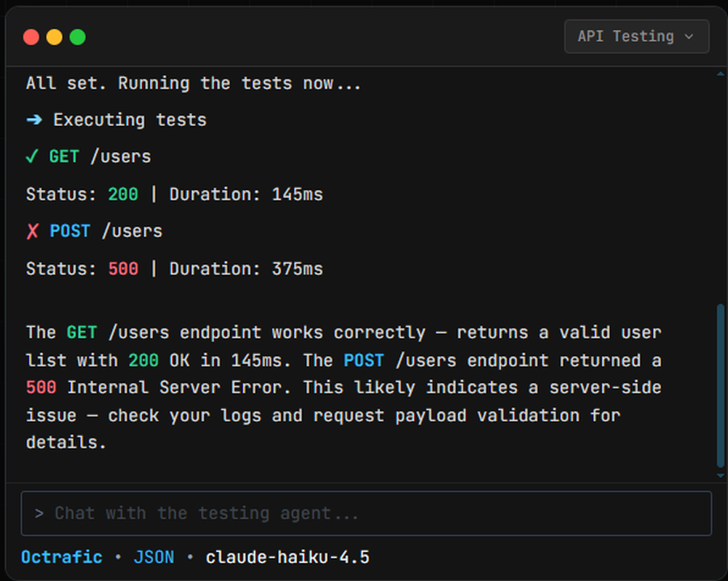The image size is (728, 581).
Task: Click the chat input field at the bottom
Action: [364, 513]
